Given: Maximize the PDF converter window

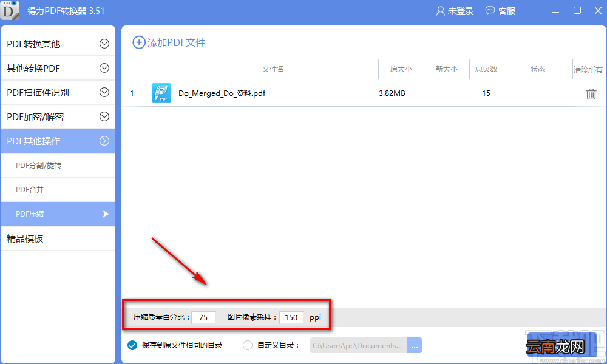Looking at the screenshot, I should tap(577, 10).
